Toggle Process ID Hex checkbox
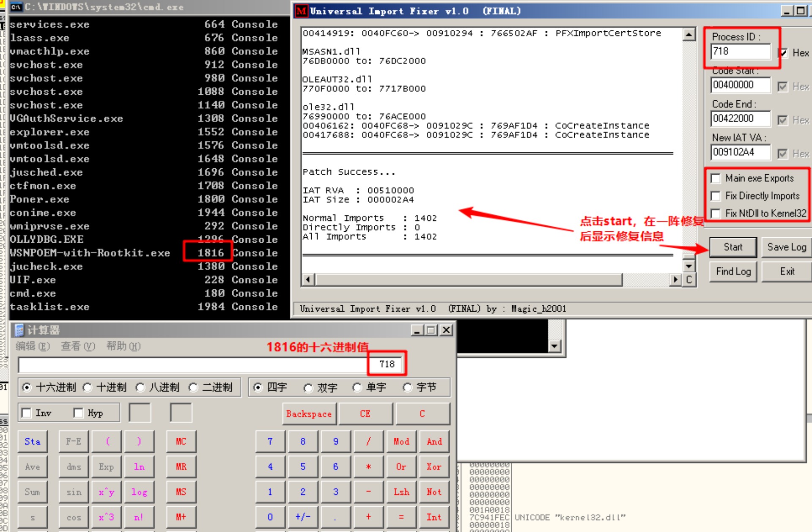Viewport: 812px width, 532px height. tap(783, 53)
